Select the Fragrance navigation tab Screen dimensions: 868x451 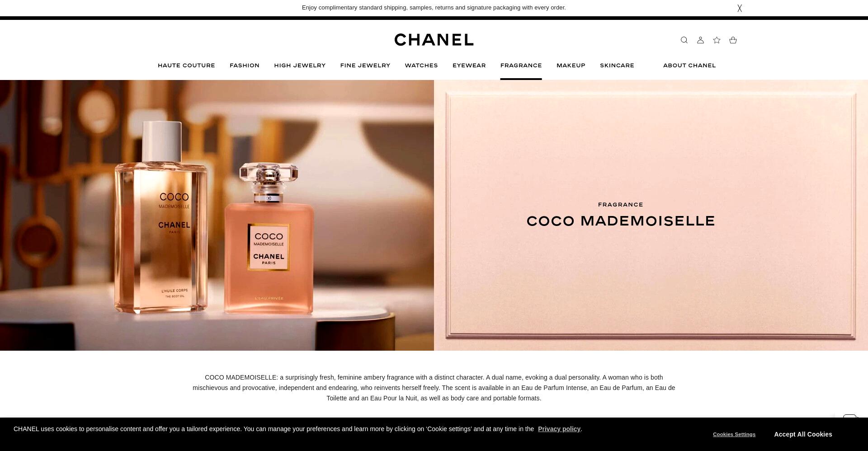click(521, 66)
